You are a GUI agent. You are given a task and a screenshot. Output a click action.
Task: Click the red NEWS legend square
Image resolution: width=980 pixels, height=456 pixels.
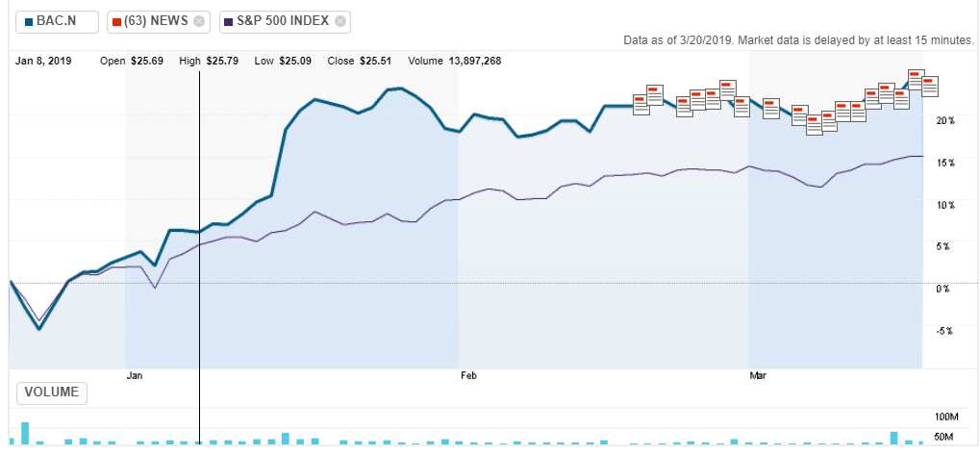[x=117, y=22]
